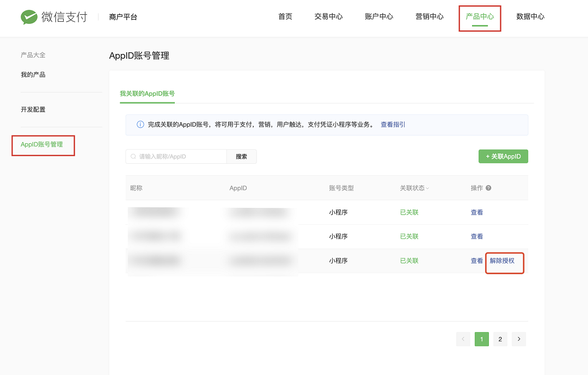Image resolution: width=588 pixels, height=375 pixels.
Task: Click the help question mark beside 操作
Action: (488, 188)
